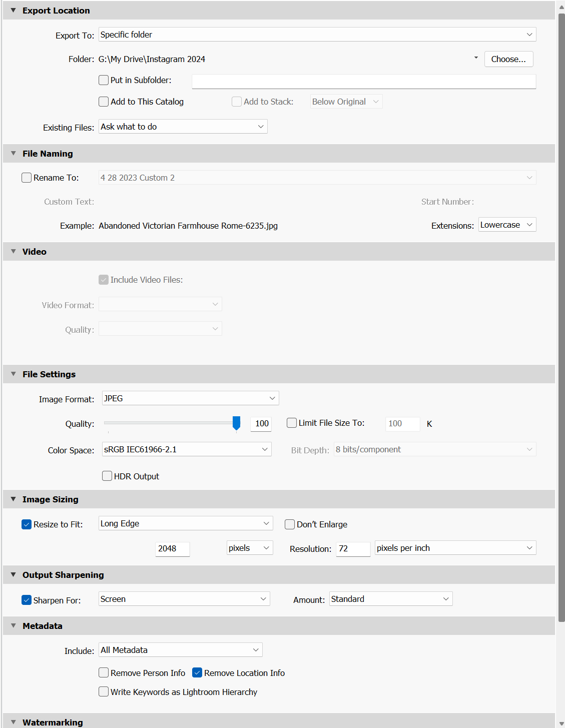565x728 pixels.
Task: Open the Export To dropdown
Action: tap(317, 35)
